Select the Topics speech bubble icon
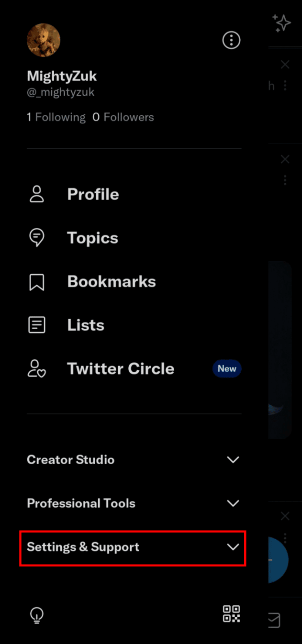Screen dimensions: 302x644 [x=37, y=238]
